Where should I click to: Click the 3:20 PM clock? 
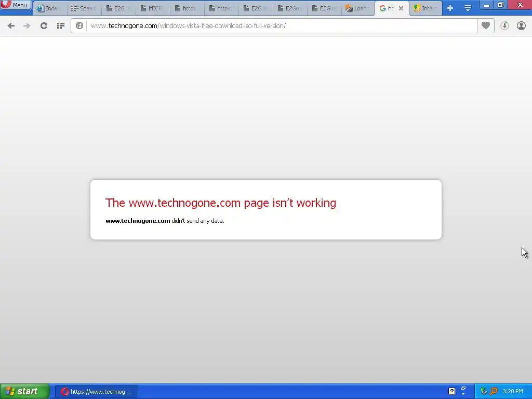tap(513, 392)
